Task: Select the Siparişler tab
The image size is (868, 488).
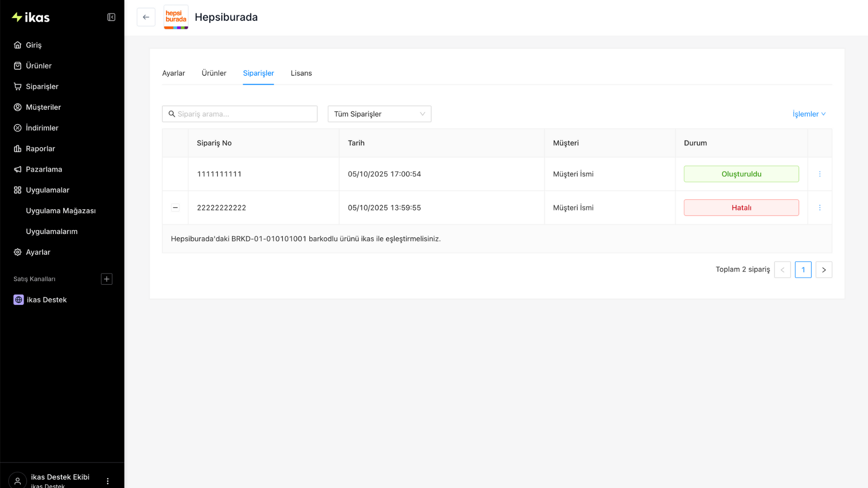Action: pyautogui.click(x=259, y=73)
